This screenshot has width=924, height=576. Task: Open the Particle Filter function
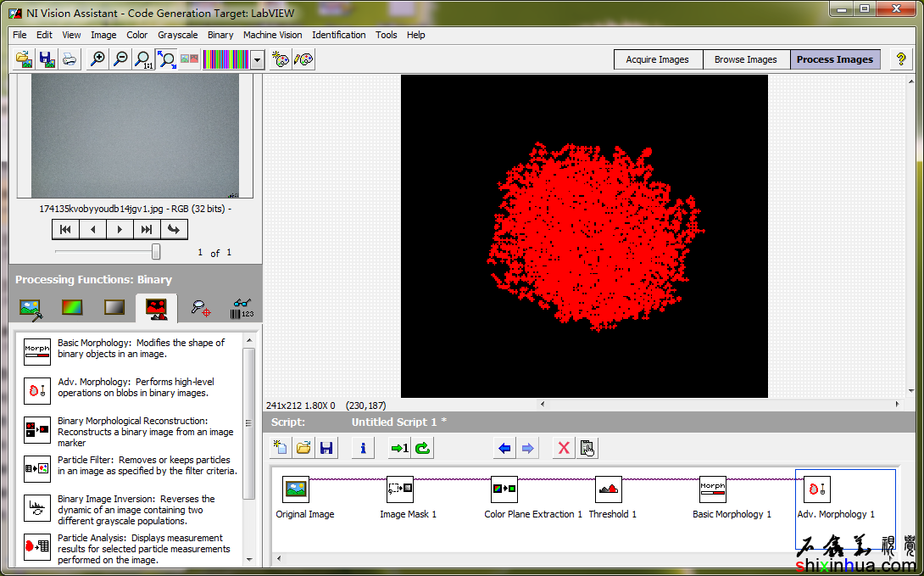coord(37,467)
